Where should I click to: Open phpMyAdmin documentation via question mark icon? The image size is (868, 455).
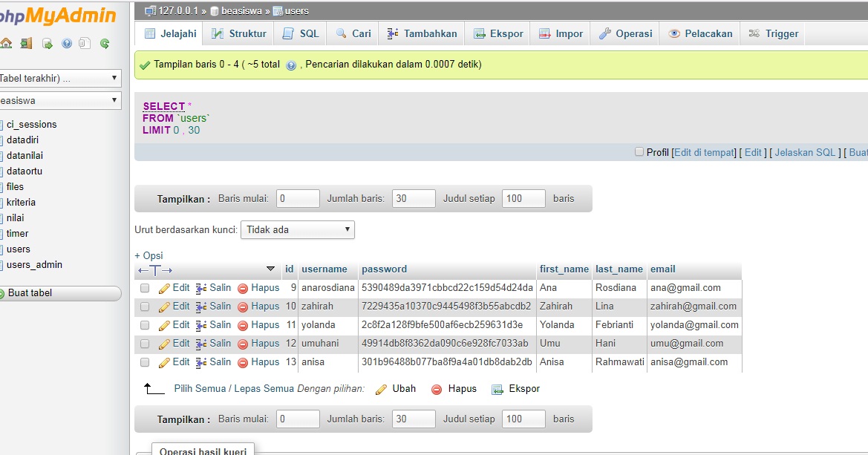tap(65, 43)
